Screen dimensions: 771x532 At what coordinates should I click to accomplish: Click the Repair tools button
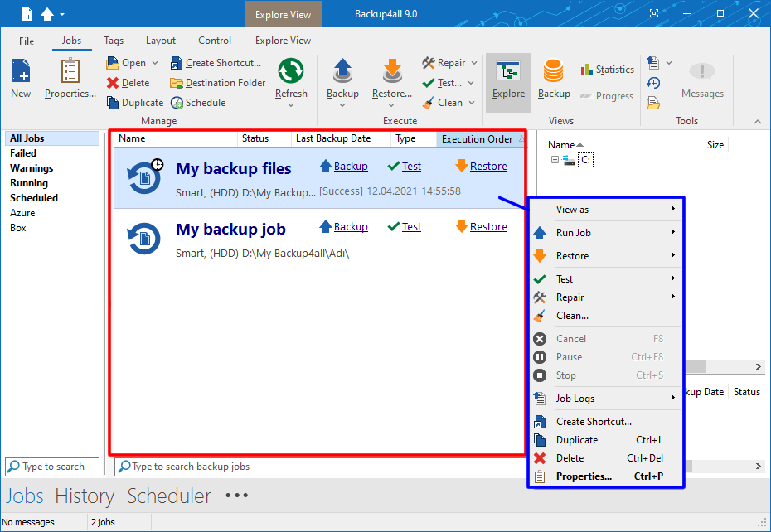[x=444, y=63]
